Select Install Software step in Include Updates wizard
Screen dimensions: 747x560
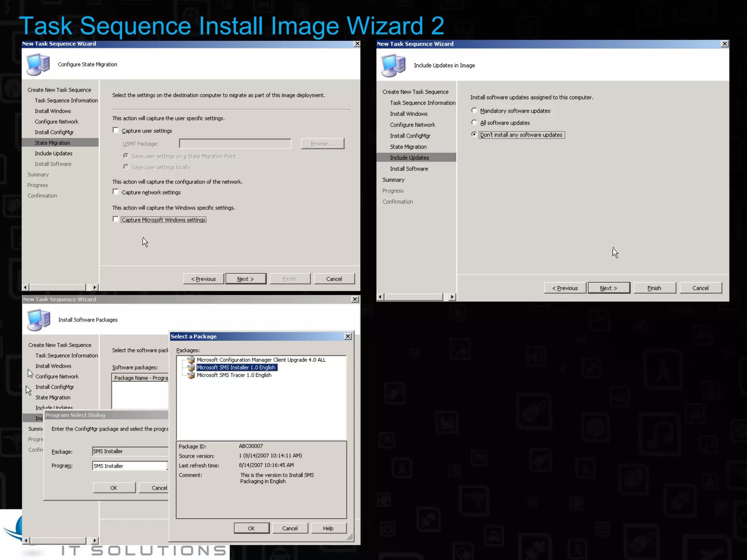pos(409,169)
